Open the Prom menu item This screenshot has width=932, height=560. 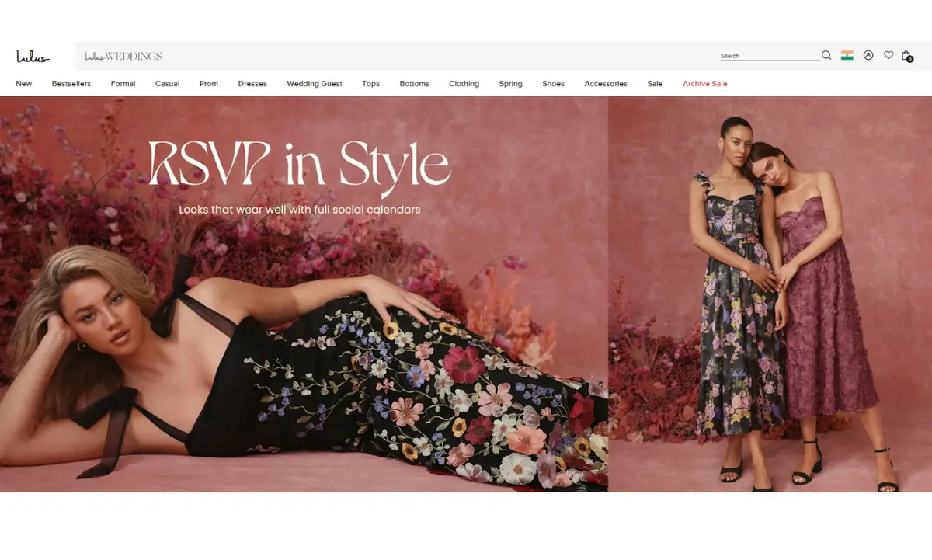tap(209, 84)
